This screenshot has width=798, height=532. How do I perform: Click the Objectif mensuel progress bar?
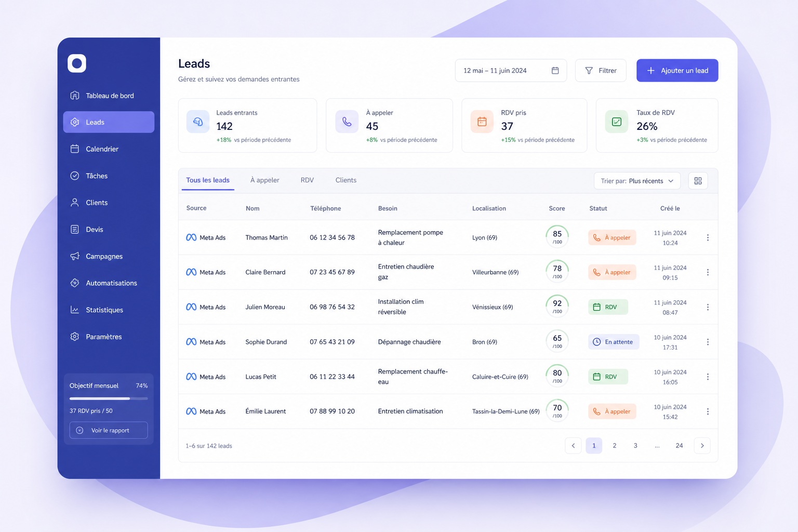[109, 398]
